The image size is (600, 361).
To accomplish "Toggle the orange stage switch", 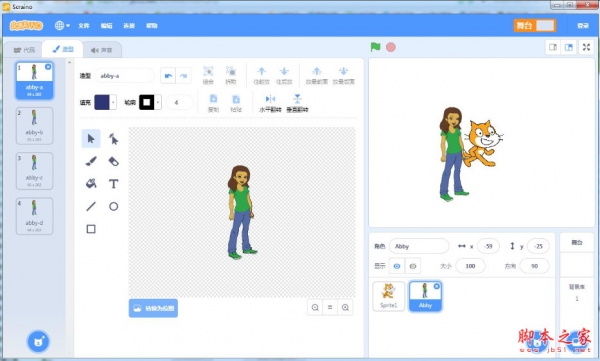I will point(535,26).
